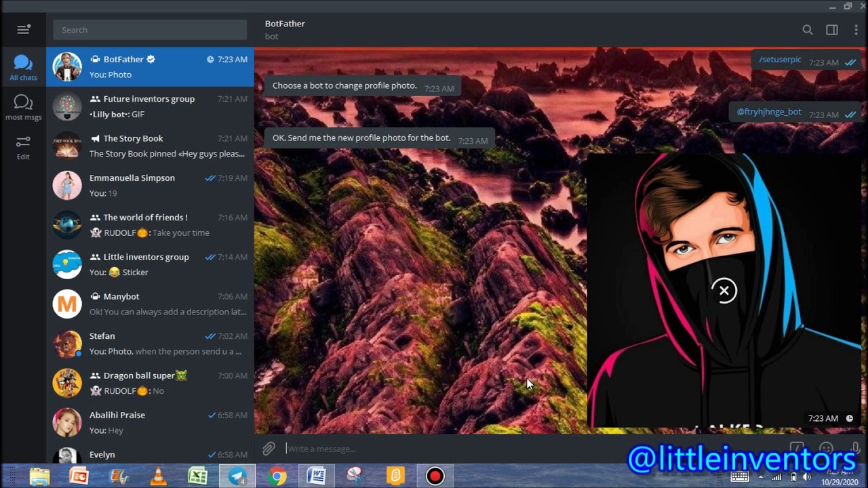Open the Telegram hamburger main menu
The height and width of the screenshot is (488, 868).
pos(23,29)
